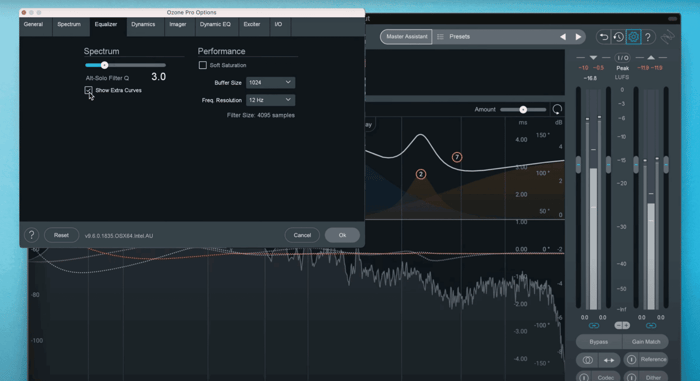Click the right output gain fader handle

point(666,165)
